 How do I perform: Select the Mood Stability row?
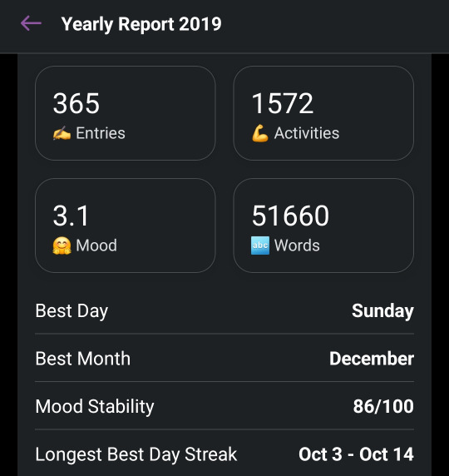pyautogui.click(x=224, y=406)
